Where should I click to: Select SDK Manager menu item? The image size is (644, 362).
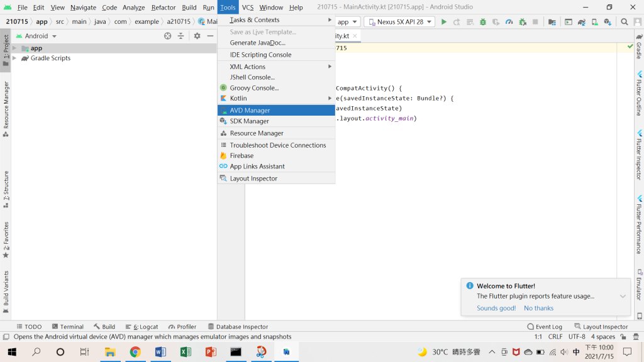pyautogui.click(x=276, y=121)
